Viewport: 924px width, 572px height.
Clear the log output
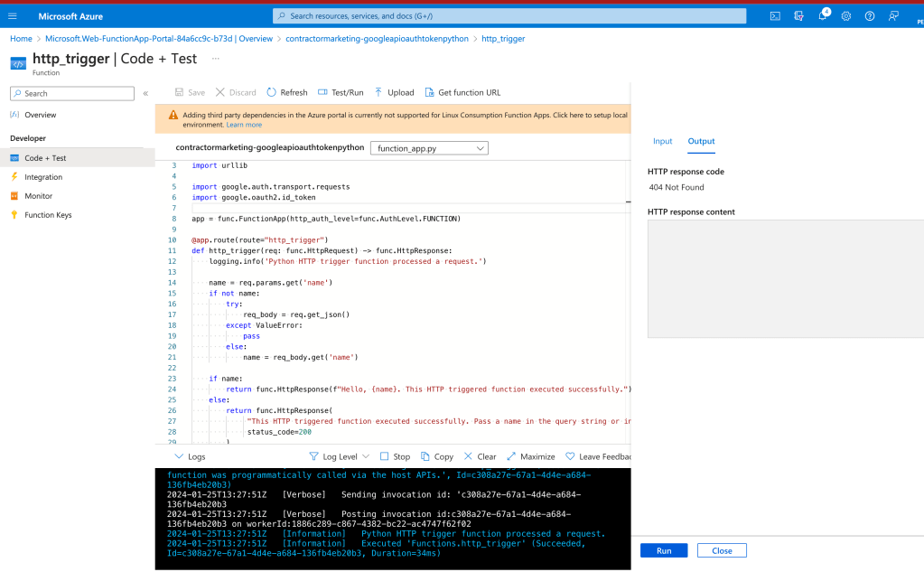pos(480,456)
